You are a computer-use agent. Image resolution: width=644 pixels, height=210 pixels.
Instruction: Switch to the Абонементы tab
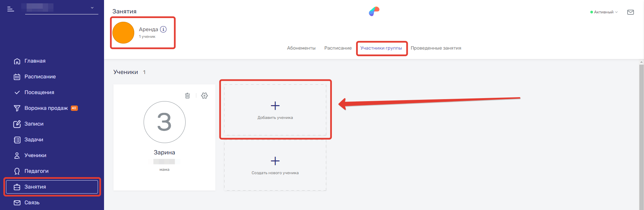click(x=301, y=48)
